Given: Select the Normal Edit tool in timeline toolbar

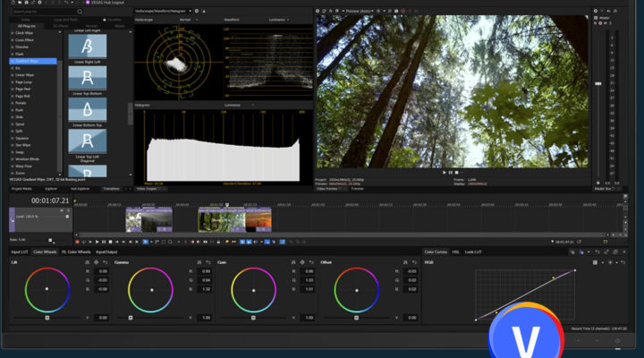Looking at the screenshot, I should [x=145, y=242].
